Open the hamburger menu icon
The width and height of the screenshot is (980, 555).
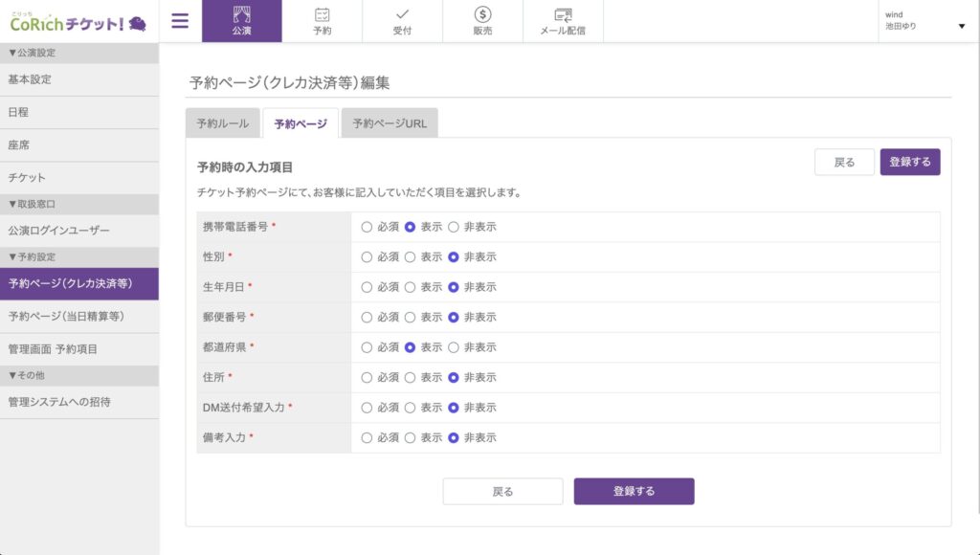(x=180, y=21)
